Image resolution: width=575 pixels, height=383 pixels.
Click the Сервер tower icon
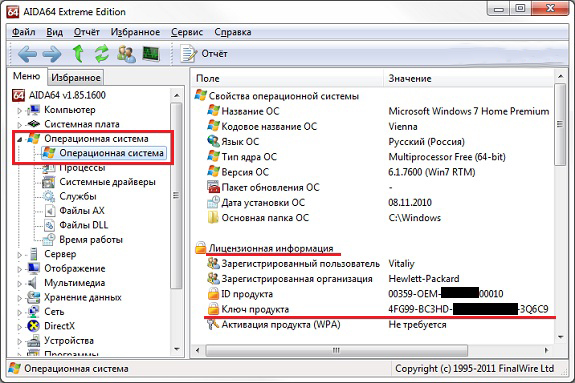click(33, 254)
